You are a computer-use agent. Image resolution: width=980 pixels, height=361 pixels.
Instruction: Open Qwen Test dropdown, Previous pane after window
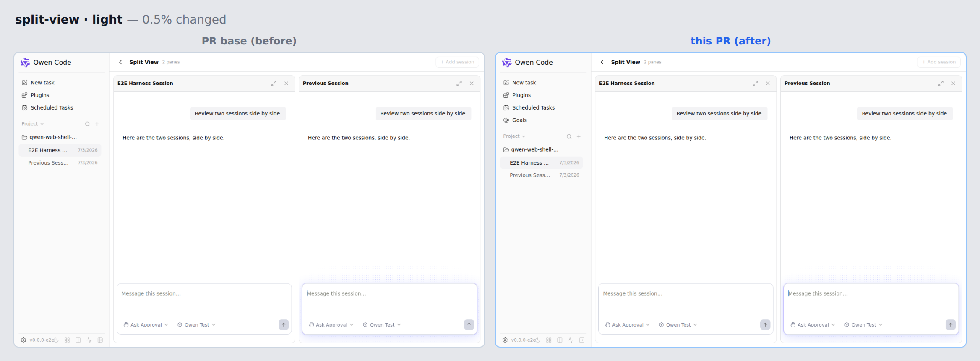(x=863, y=325)
